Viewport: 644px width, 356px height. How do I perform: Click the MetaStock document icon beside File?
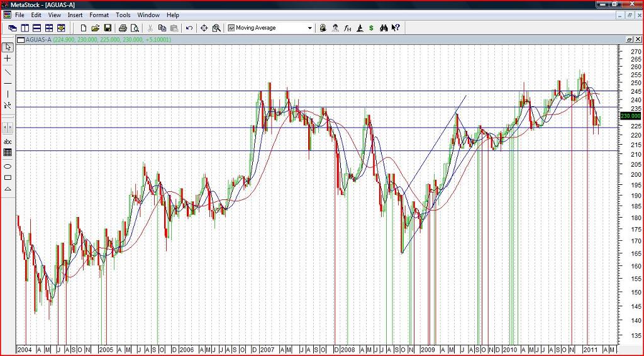(x=7, y=15)
